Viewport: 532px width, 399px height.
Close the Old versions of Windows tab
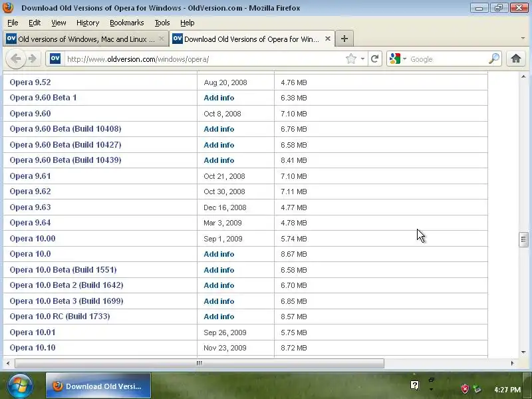[x=162, y=39]
